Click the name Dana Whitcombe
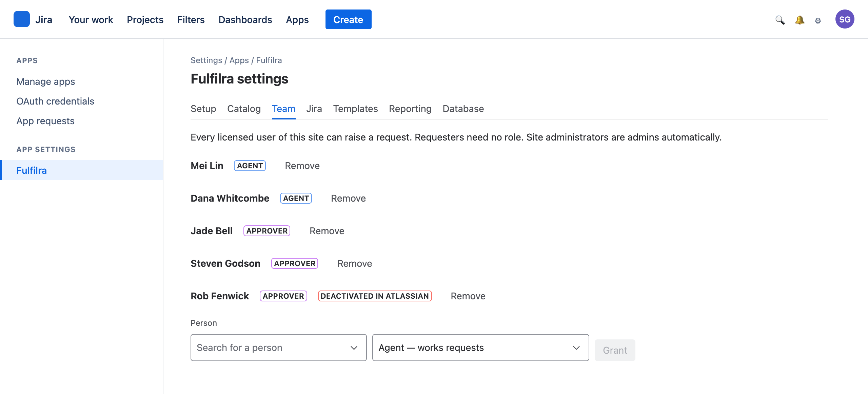868x410 pixels. click(x=230, y=198)
